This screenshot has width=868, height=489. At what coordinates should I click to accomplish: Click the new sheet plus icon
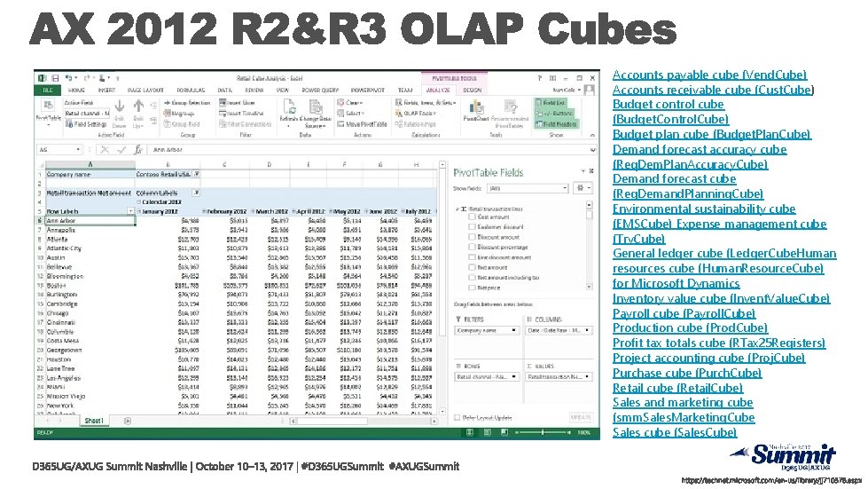[128, 422]
